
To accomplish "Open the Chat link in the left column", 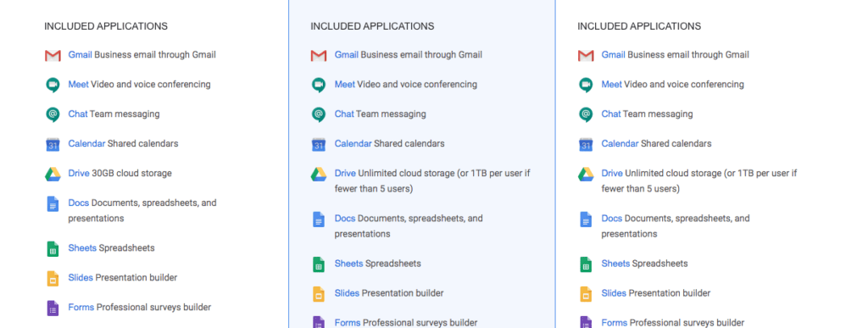I will pyautogui.click(x=77, y=114).
